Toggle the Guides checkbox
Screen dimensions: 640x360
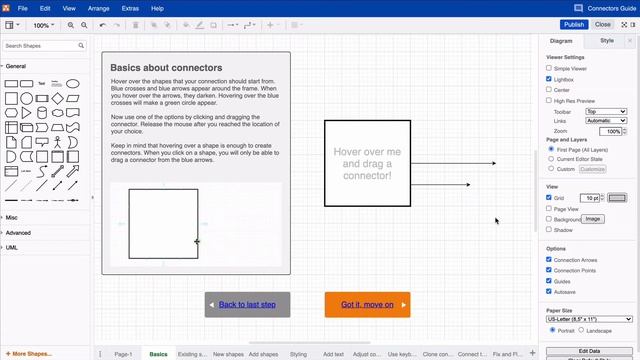[x=549, y=281]
